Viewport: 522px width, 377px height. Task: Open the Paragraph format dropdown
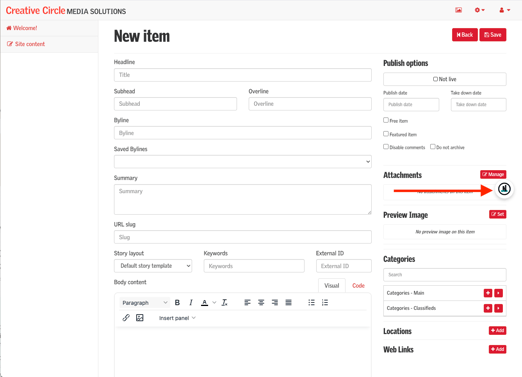point(144,303)
